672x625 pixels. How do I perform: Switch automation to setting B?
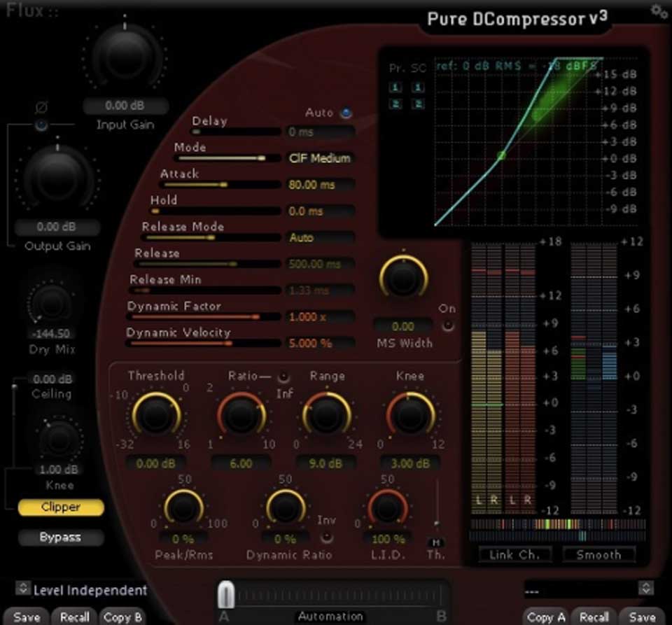pyautogui.click(x=444, y=617)
